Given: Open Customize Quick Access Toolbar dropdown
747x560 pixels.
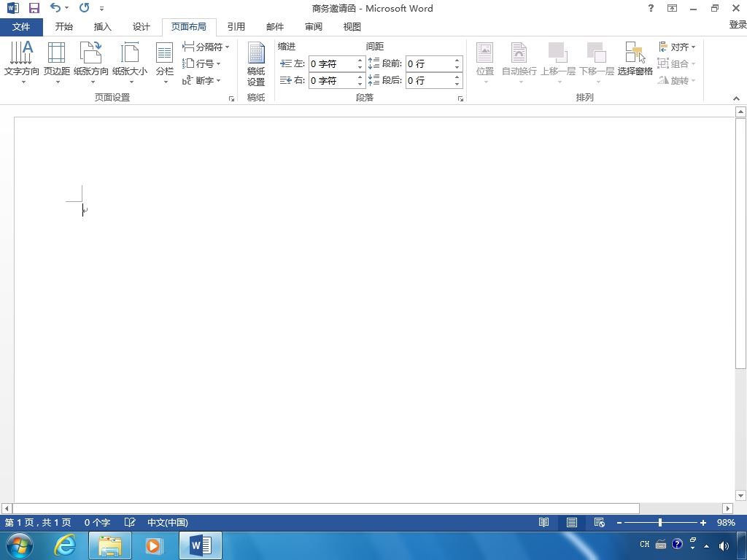Looking at the screenshot, I should click(x=101, y=9).
